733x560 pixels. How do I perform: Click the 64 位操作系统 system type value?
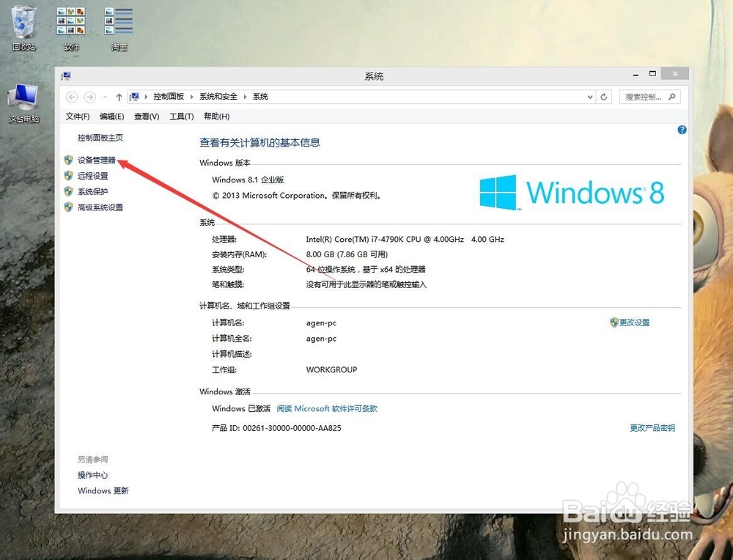pyautogui.click(x=366, y=269)
